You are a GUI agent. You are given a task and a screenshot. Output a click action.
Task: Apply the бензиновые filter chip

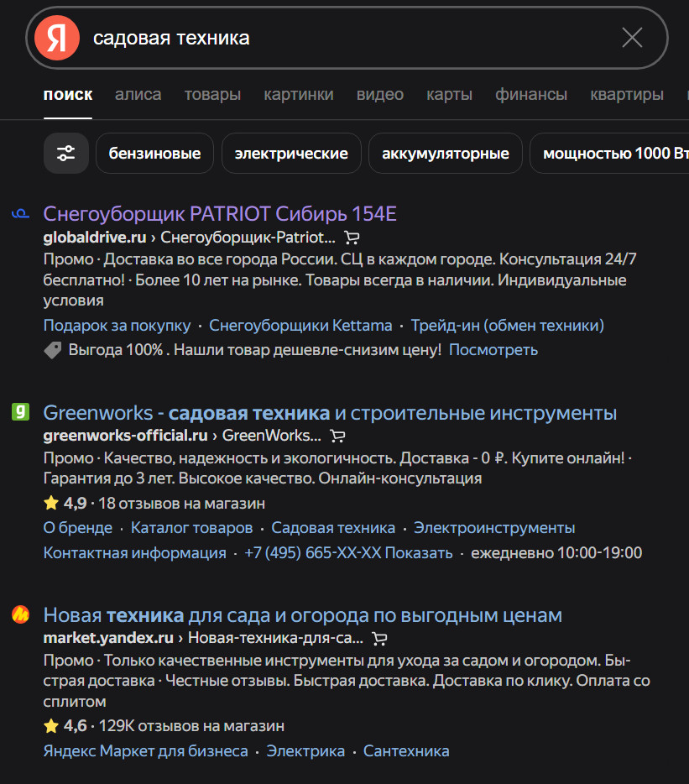pyautogui.click(x=154, y=153)
